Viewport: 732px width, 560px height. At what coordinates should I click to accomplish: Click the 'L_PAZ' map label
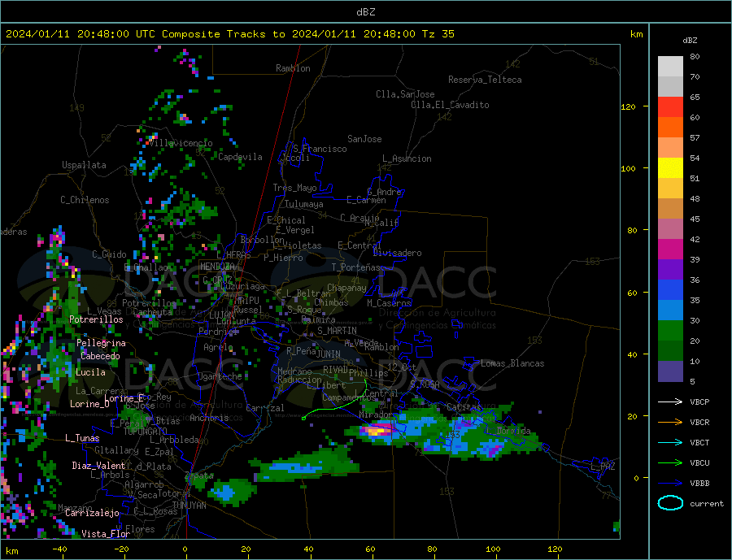[603, 467]
